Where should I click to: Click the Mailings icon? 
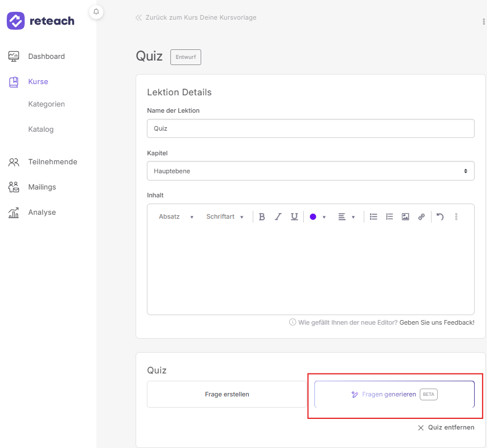pyautogui.click(x=13, y=187)
